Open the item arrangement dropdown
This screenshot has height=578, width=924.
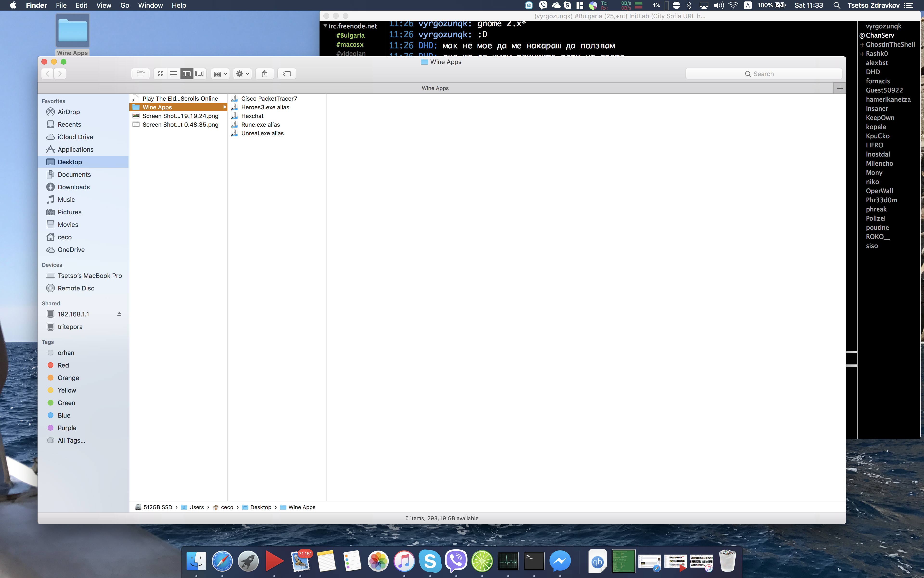tap(220, 74)
